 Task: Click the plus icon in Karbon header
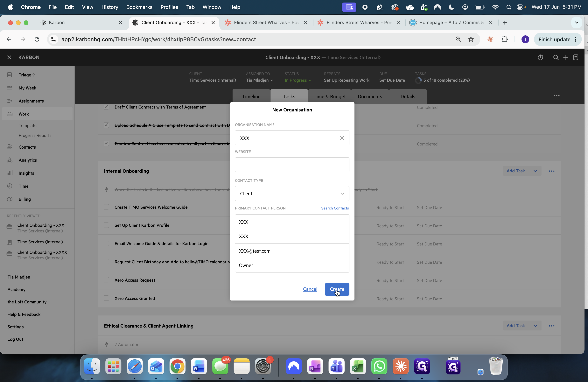[x=566, y=58]
